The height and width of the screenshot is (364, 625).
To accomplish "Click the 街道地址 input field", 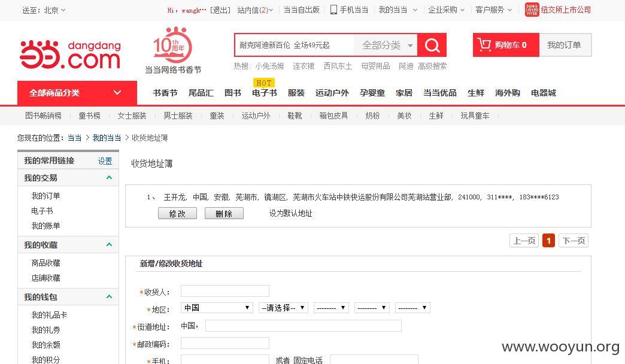I will (304, 326).
